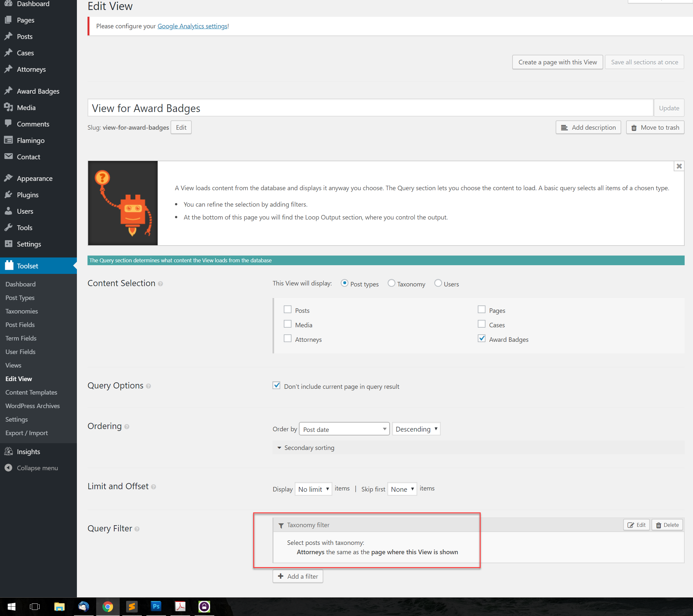Screen dimensions: 693x616
Task: Open Content Templates submenu item
Action: click(x=31, y=392)
